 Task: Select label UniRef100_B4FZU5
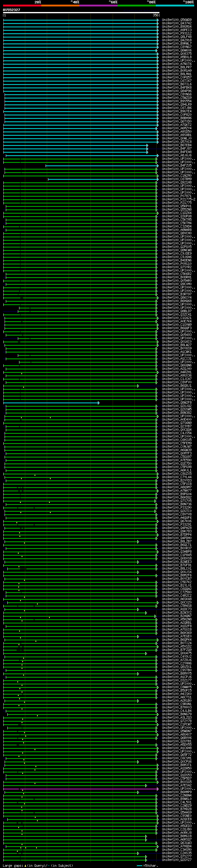(176, 165)
